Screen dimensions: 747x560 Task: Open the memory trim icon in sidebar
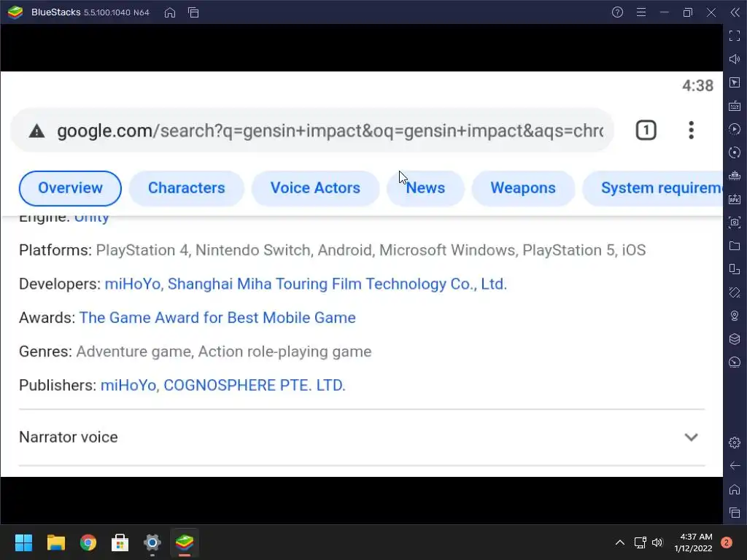tap(735, 176)
